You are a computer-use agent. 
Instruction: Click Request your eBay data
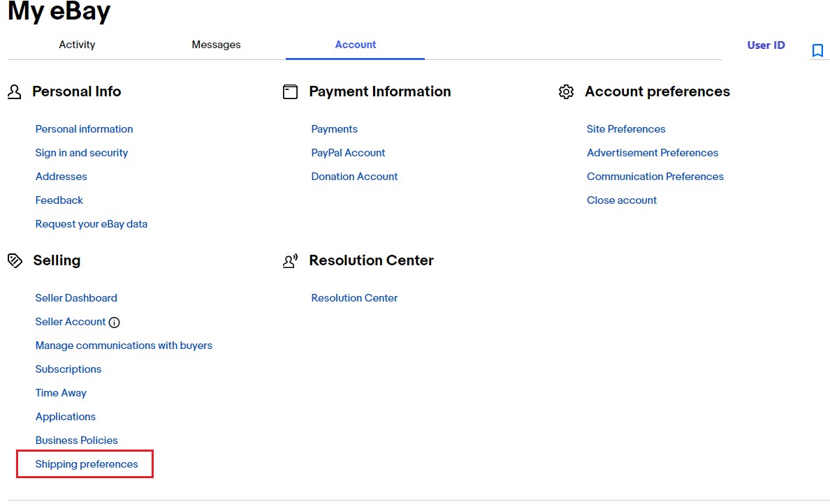click(x=91, y=224)
